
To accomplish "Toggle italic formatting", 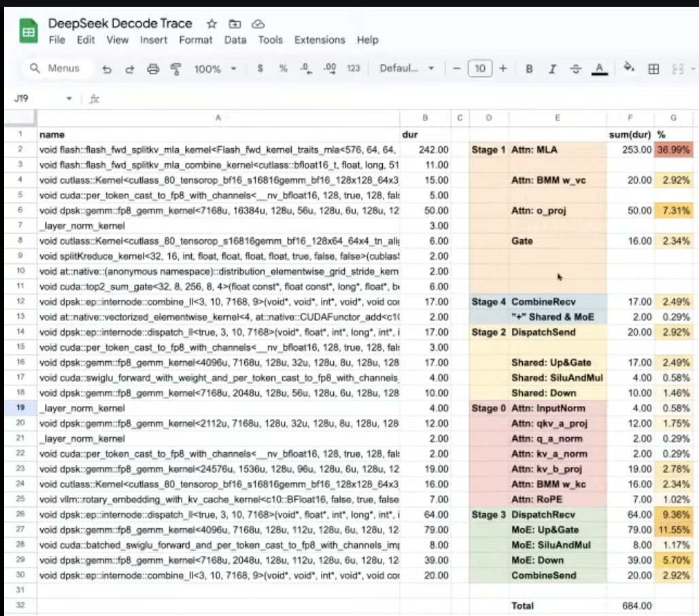I will point(552,69).
